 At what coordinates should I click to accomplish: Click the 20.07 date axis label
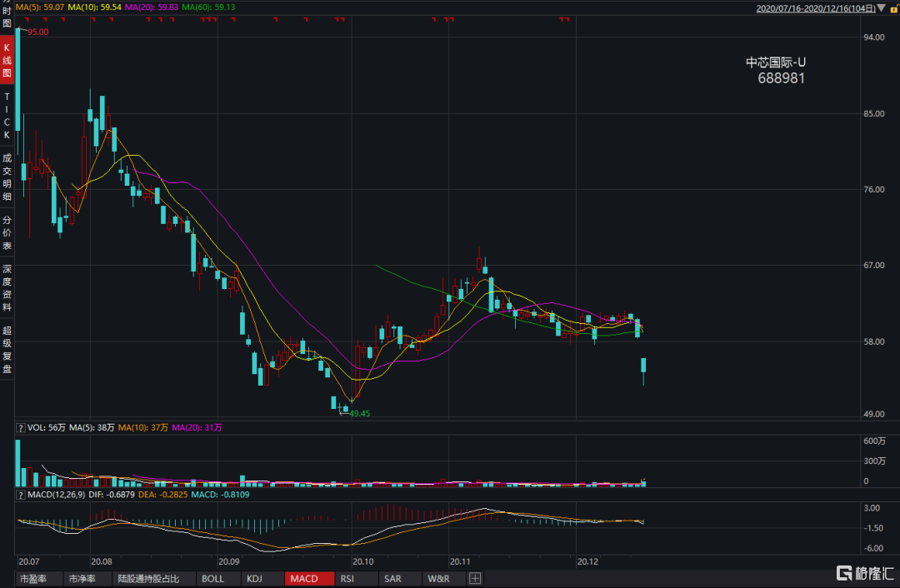tap(29, 561)
